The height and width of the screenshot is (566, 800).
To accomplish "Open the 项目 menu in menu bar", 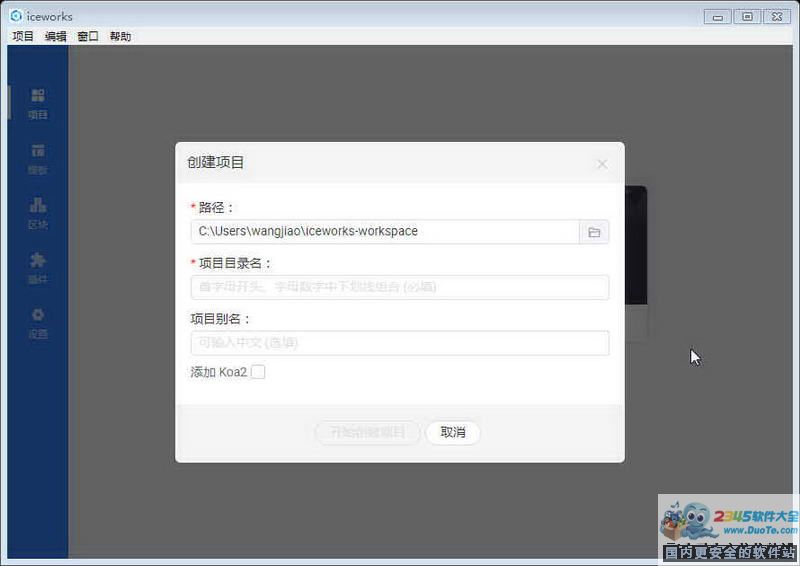I will 23,37.
